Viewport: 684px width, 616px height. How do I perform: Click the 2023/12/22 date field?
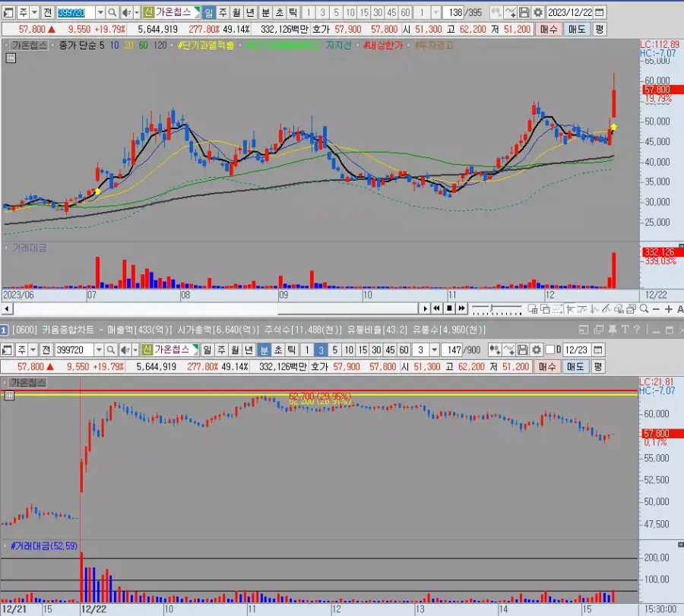click(570, 12)
